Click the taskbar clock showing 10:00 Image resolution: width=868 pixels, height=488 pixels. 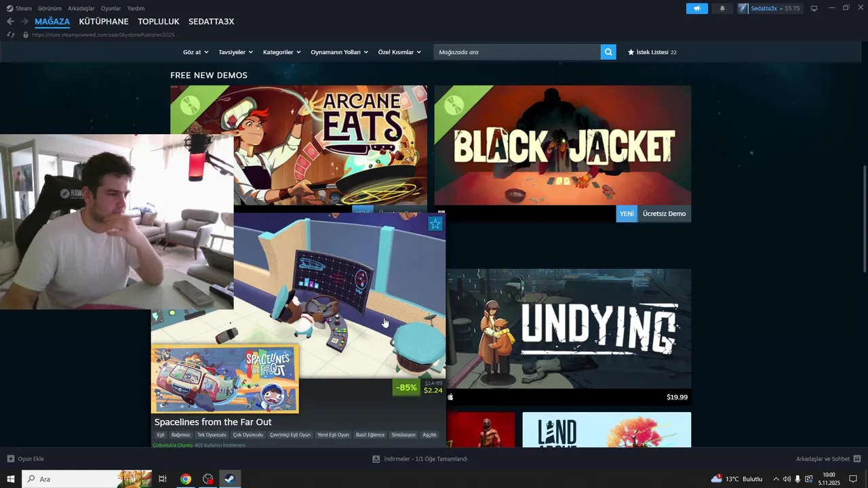coord(829,479)
